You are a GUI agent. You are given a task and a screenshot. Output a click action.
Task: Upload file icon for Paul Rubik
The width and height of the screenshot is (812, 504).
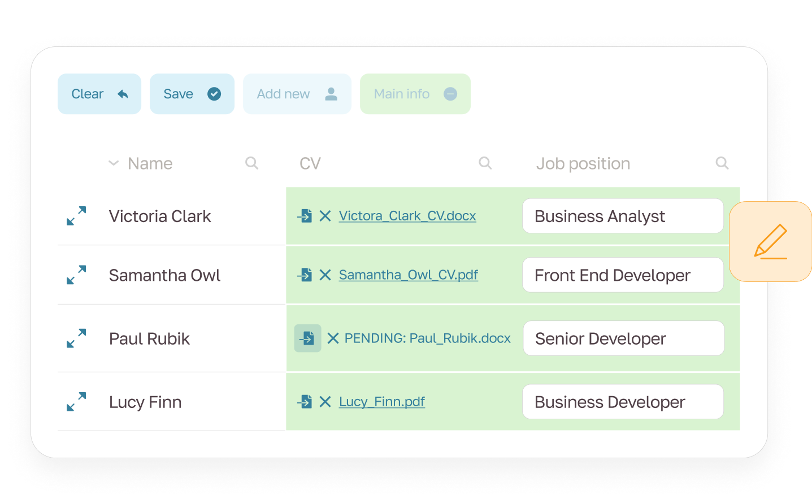[x=307, y=338]
